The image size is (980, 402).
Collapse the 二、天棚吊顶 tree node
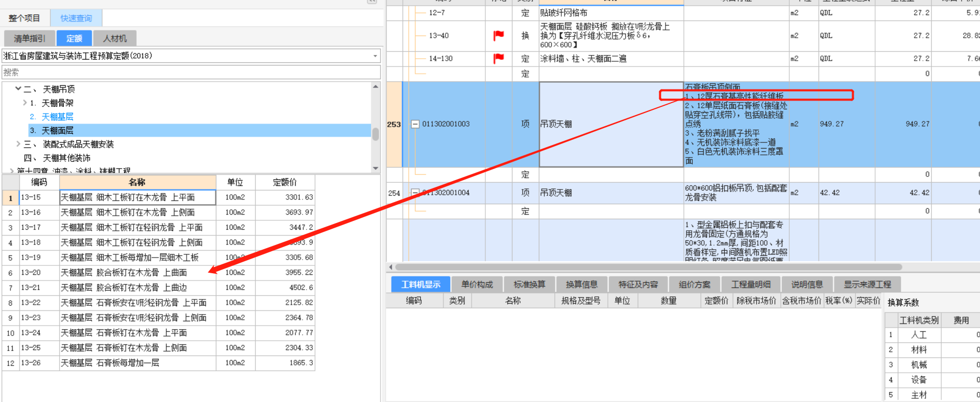point(18,89)
